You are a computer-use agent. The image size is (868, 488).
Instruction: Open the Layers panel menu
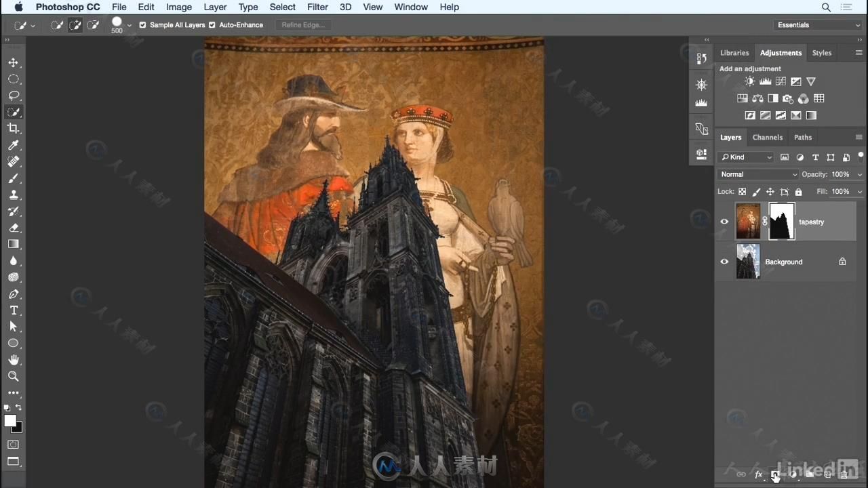coord(859,138)
